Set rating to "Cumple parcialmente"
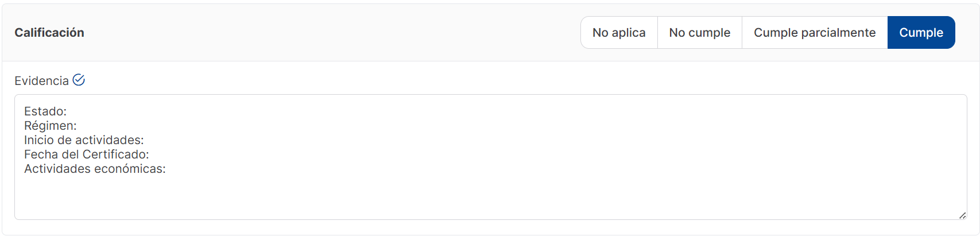 click(814, 33)
